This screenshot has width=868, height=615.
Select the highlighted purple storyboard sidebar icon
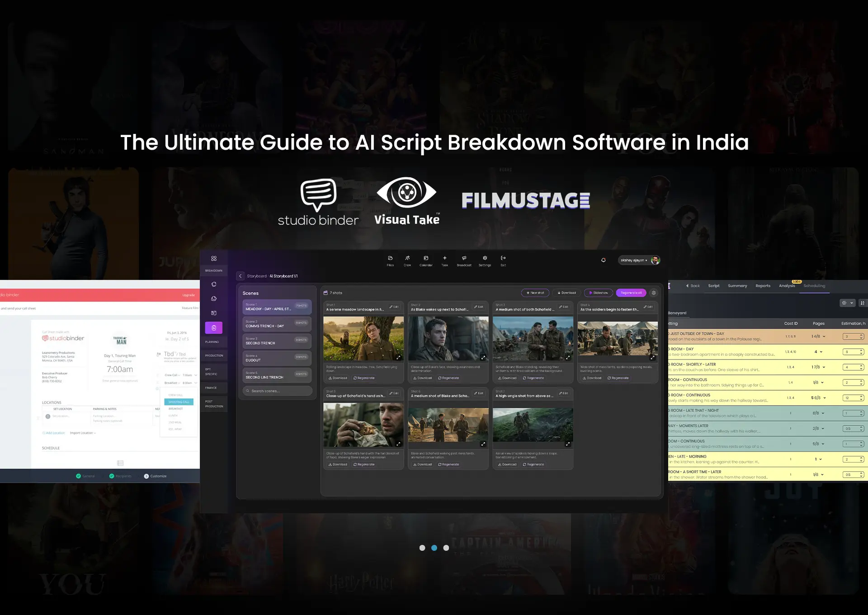click(x=214, y=328)
